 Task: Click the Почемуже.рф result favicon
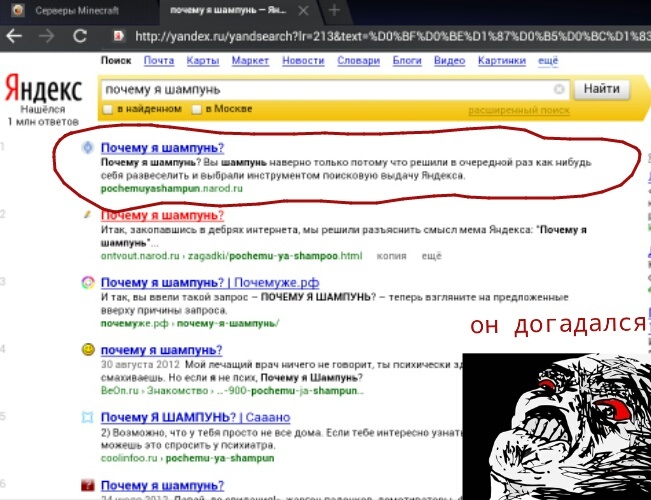click(x=88, y=283)
